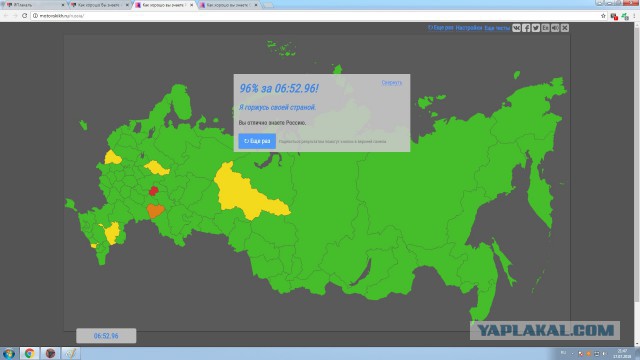
Task: Click the 'Я горжусь своей страной.' text
Action: click(278, 107)
